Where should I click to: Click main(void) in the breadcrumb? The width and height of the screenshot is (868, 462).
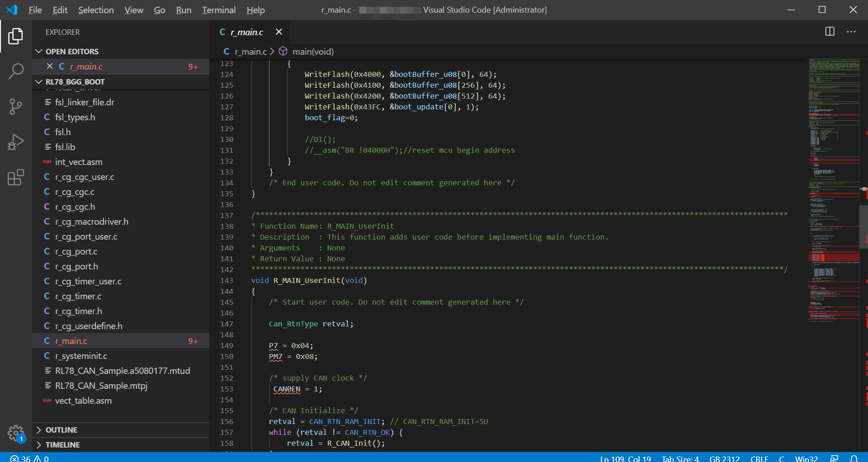[x=313, y=52]
